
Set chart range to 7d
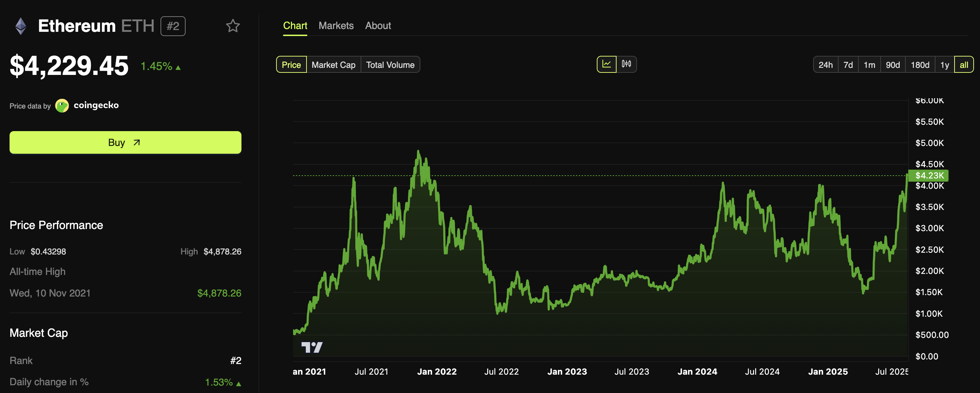(x=848, y=65)
